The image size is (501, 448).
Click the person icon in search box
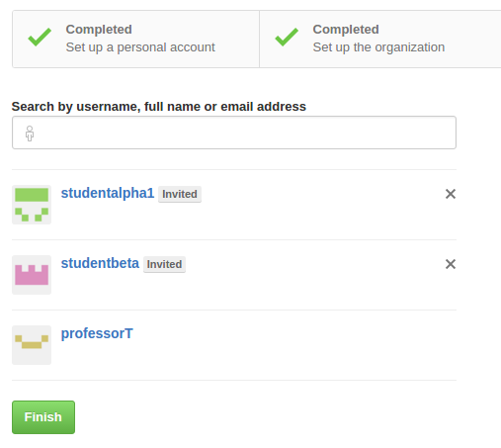[30, 134]
